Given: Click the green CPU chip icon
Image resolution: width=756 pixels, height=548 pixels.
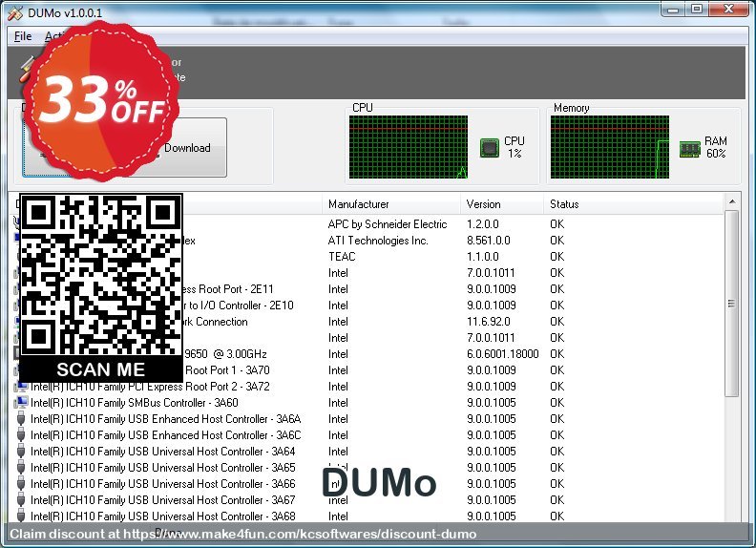Looking at the screenshot, I should [490, 148].
